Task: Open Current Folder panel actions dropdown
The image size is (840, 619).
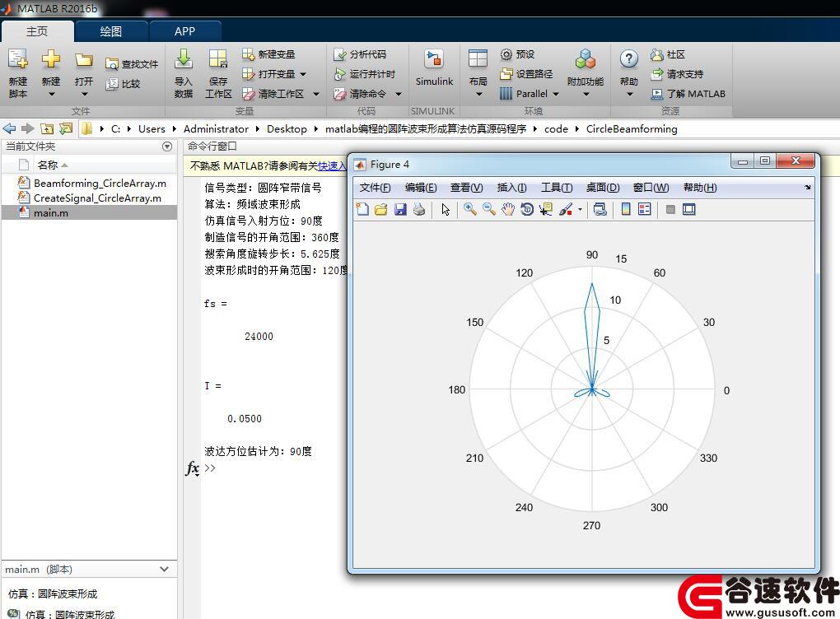Action: pos(167,147)
